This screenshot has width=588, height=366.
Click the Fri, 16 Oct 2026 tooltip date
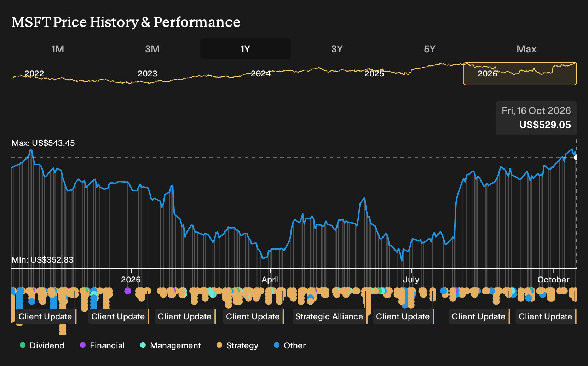(536, 111)
